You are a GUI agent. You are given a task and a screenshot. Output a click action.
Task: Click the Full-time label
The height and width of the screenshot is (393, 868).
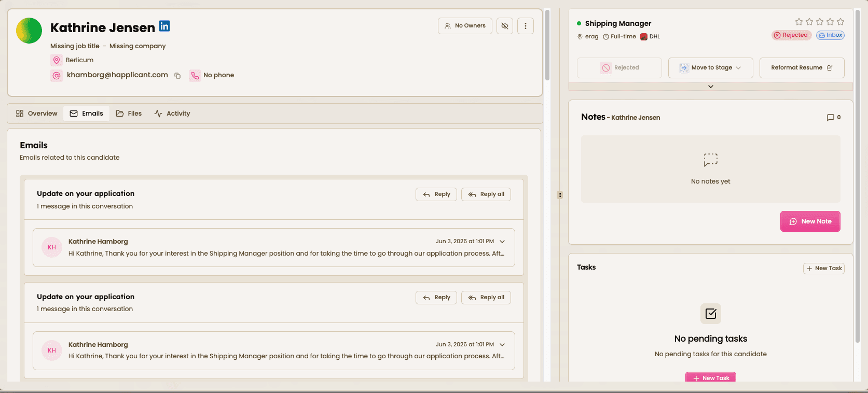pos(623,37)
